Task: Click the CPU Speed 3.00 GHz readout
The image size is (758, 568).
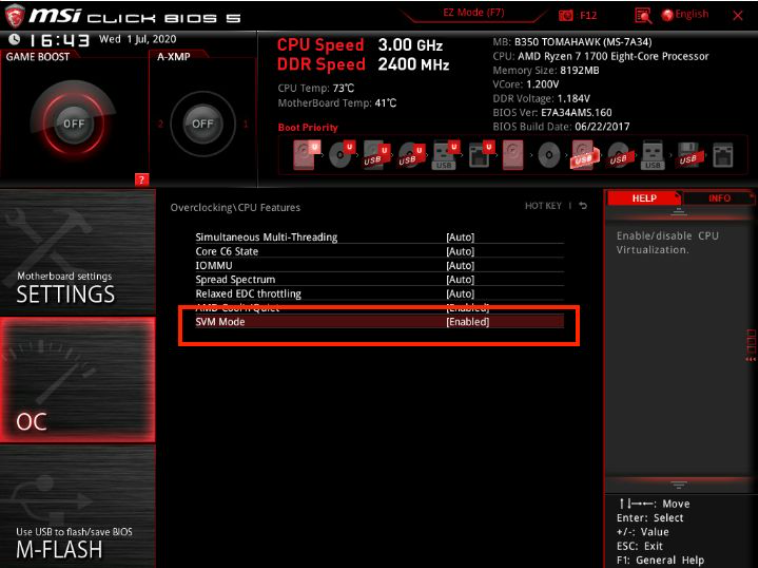Action: (x=360, y=45)
